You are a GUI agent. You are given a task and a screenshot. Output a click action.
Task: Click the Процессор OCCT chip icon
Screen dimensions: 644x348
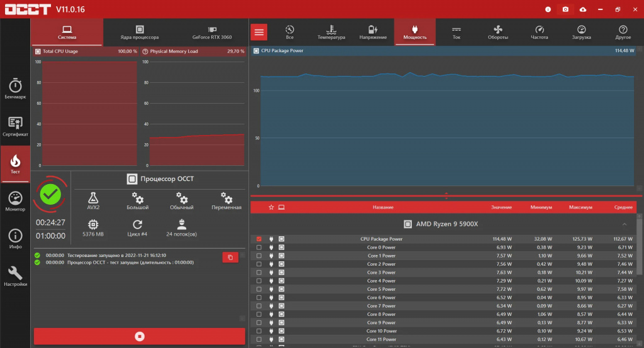tap(132, 179)
